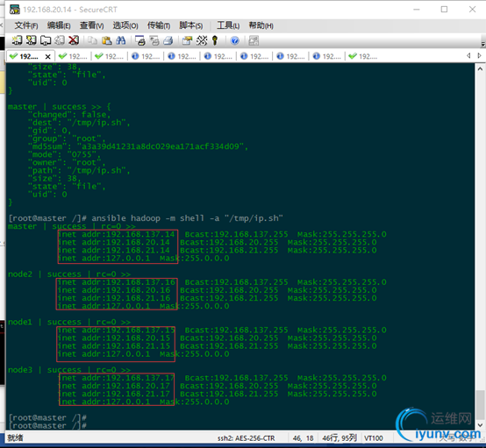Click the greyed-out SecureFX toolbar icon
Image resolution: width=486 pixels, height=448 pixels.
tap(254, 40)
